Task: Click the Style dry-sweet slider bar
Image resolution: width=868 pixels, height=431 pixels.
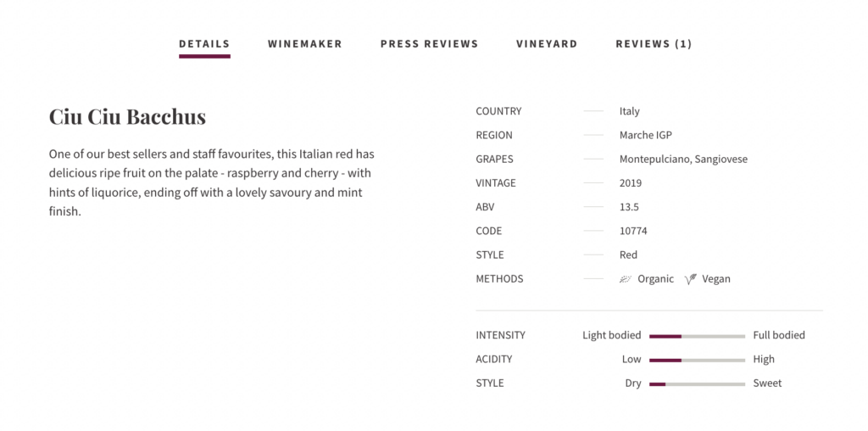Action: tap(697, 383)
